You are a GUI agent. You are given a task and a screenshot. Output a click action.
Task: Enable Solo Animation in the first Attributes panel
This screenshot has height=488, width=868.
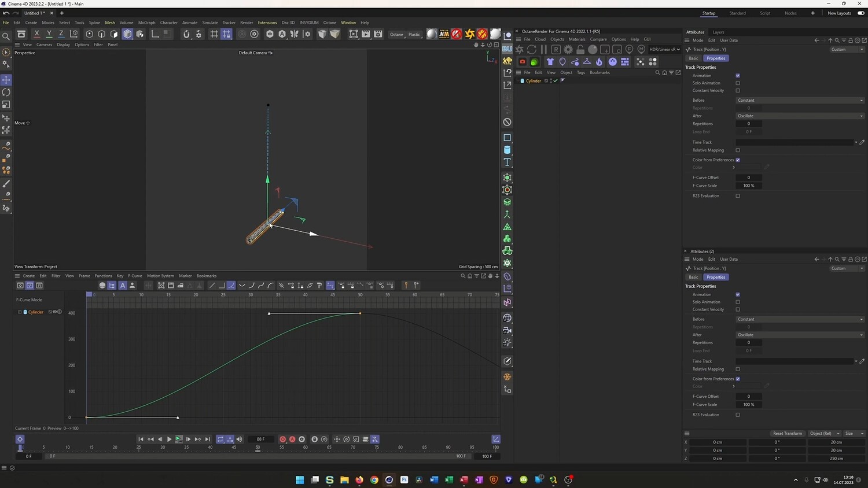[x=738, y=83]
